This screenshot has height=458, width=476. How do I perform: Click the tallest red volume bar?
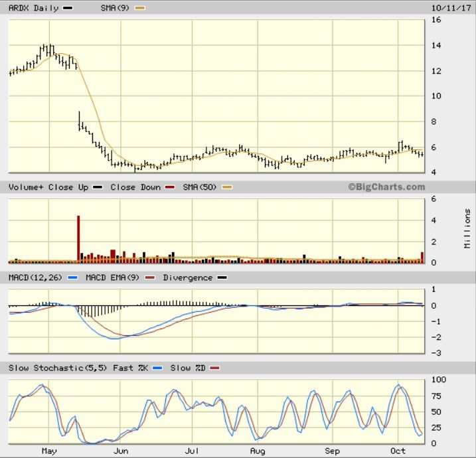[x=78, y=239]
